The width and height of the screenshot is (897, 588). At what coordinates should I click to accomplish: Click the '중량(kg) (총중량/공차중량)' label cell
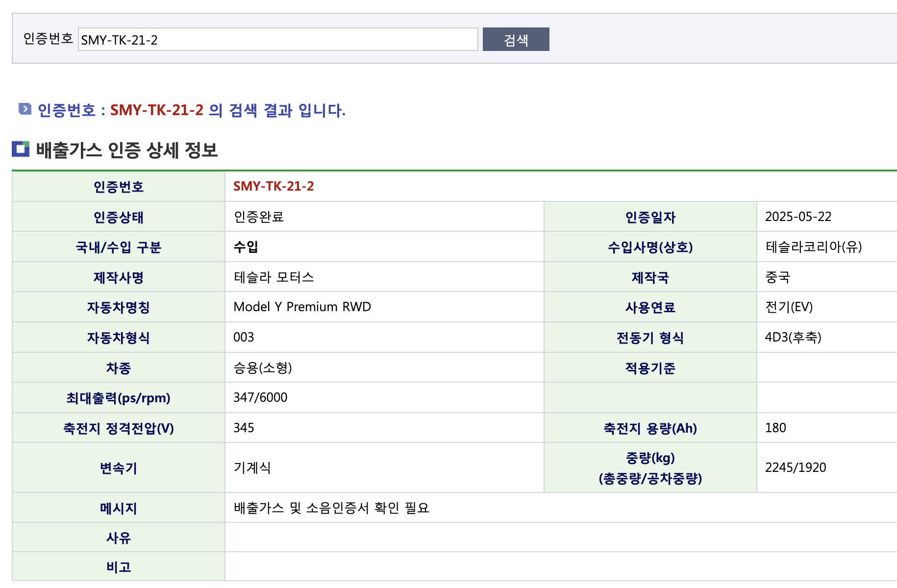tap(650, 468)
